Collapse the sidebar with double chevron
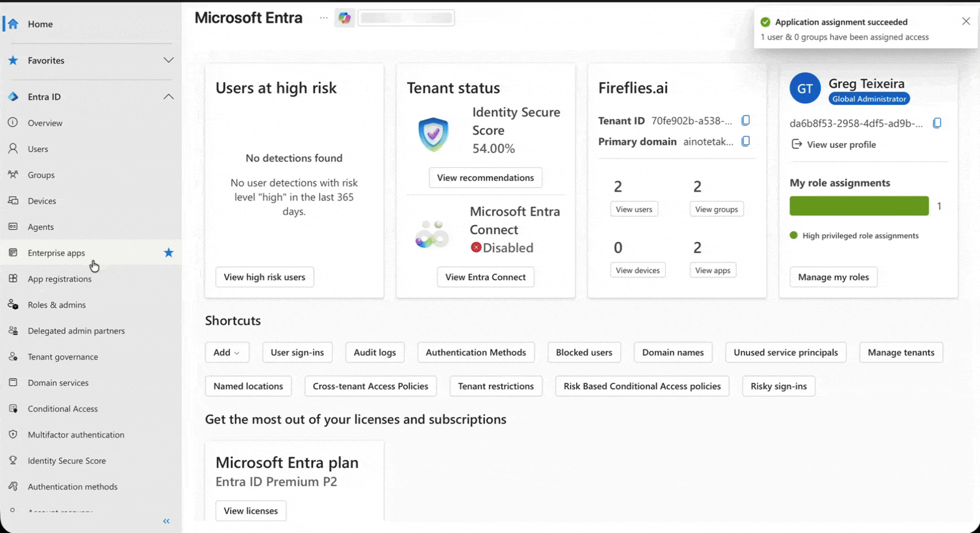980x533 pixels. click(x=166, y=521)
